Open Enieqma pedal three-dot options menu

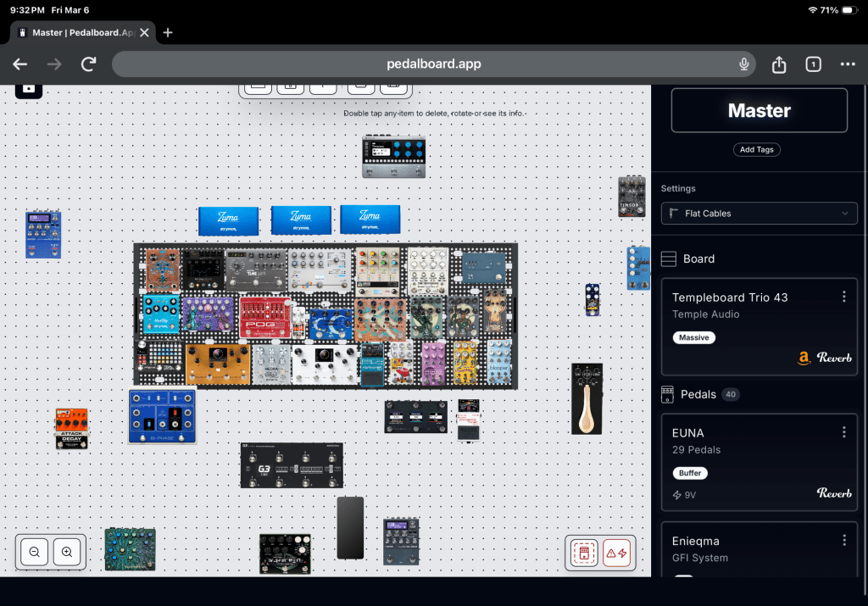pos(843,540)
